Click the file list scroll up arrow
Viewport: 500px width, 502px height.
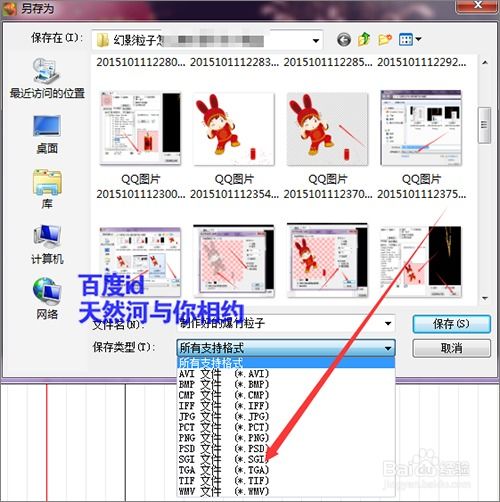click(485, 62)
